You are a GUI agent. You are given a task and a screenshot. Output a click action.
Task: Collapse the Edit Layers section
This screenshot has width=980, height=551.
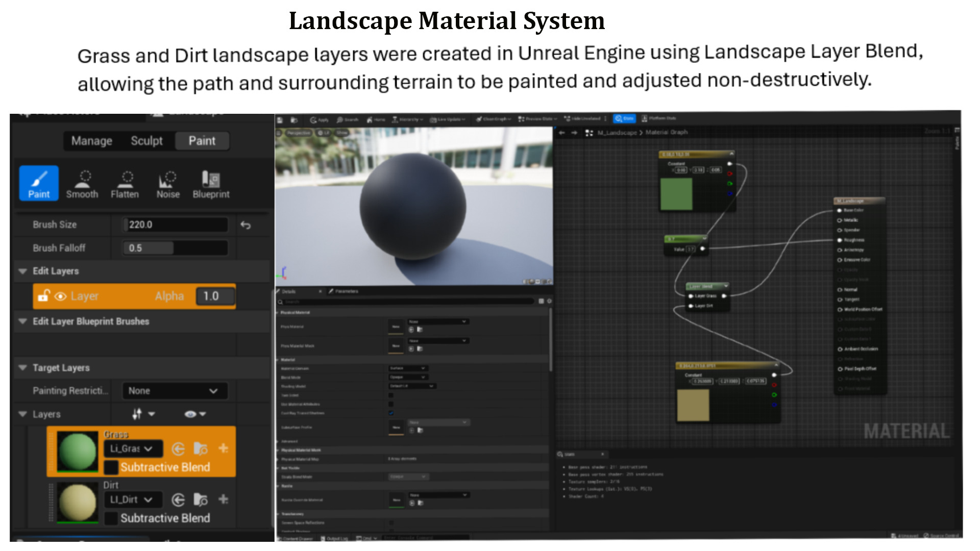pyautogui.click(x=22, y=271)
